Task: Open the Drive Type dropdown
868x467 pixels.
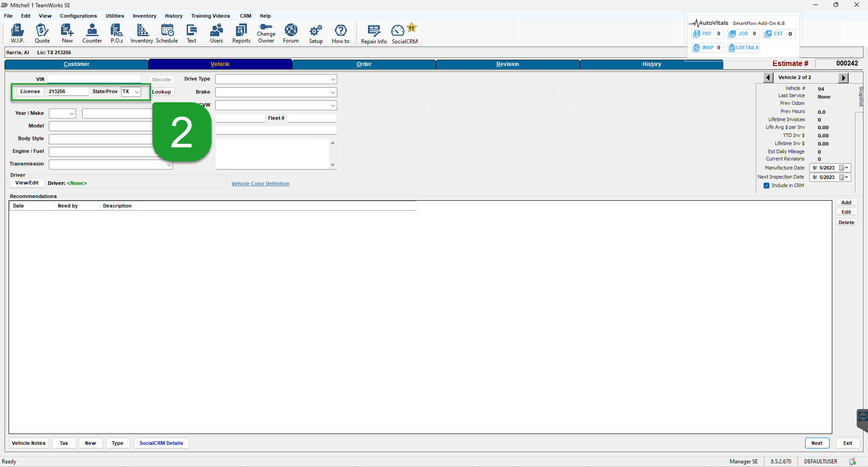Action: click(333, 79)
